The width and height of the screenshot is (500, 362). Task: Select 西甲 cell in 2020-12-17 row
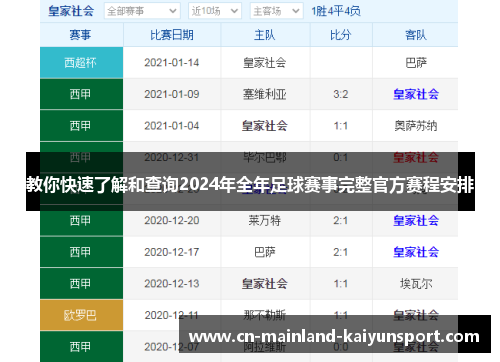(81, 252)
